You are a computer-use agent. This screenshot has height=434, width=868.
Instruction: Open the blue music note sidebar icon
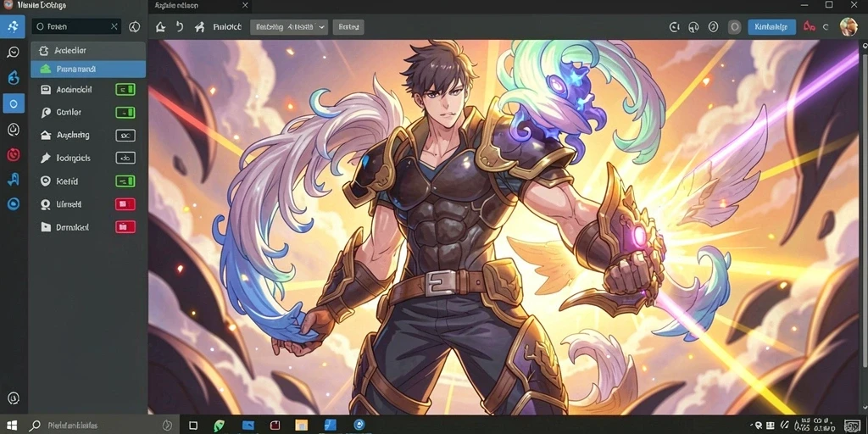pos(14,179)
